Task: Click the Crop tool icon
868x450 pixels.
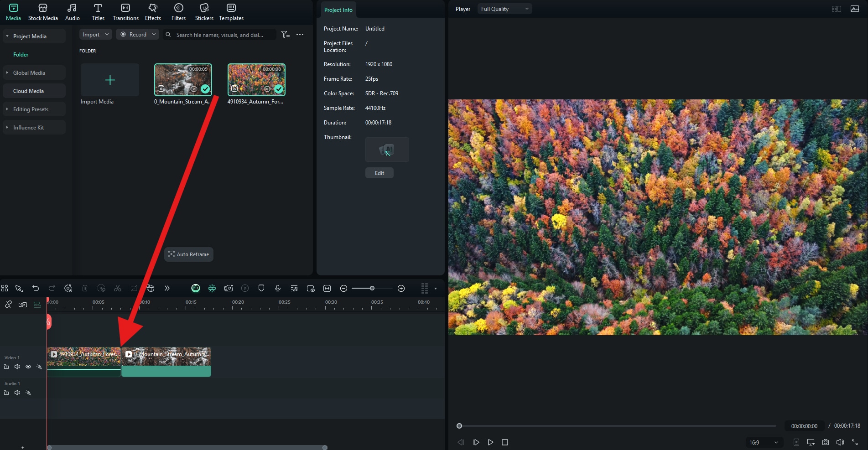Action: pos(134,288)
